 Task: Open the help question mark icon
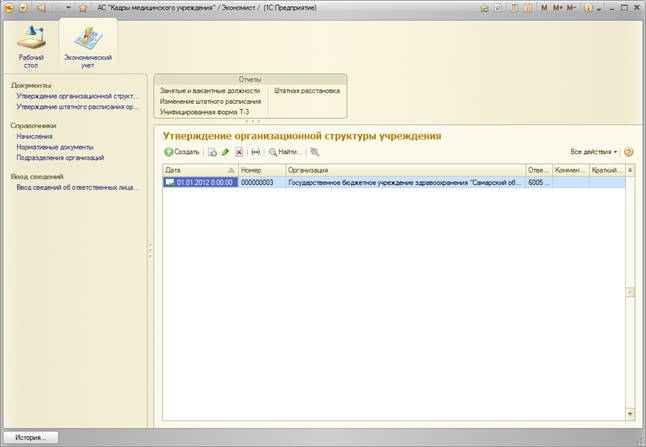[629, 152]
